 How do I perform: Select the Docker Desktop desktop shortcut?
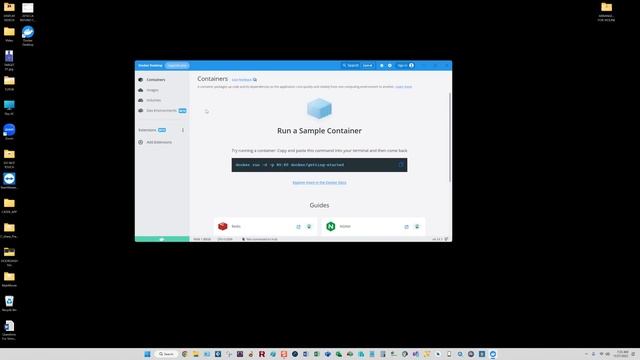28,36
